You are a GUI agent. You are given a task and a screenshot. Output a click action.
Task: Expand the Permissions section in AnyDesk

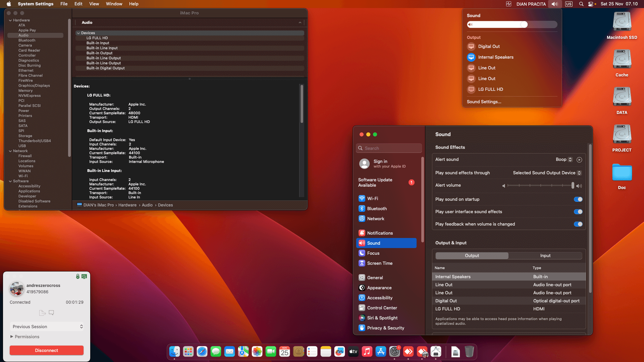pyautogui.click(x=12, y=337)
